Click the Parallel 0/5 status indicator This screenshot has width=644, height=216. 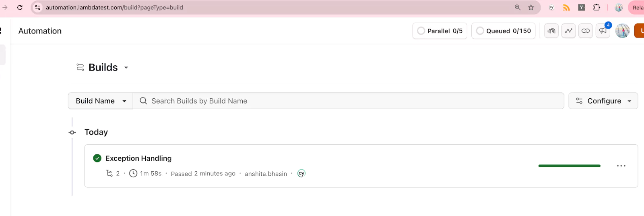tap(440, 31)
